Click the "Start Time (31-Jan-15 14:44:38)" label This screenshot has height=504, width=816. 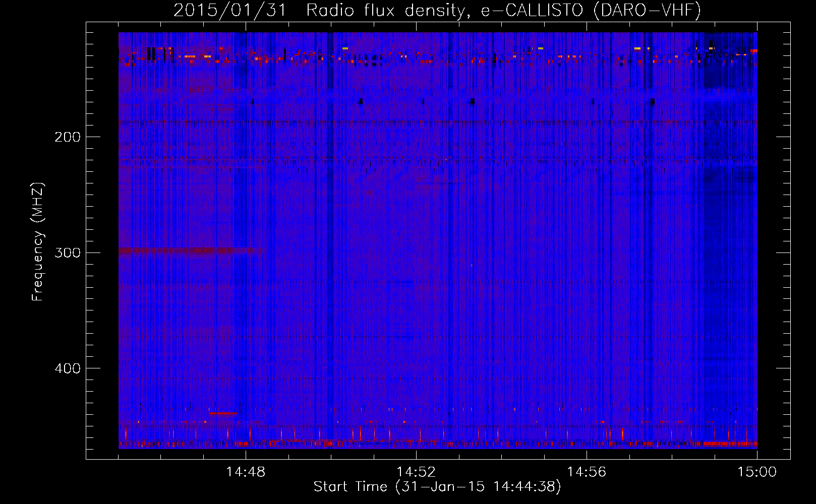437,487
